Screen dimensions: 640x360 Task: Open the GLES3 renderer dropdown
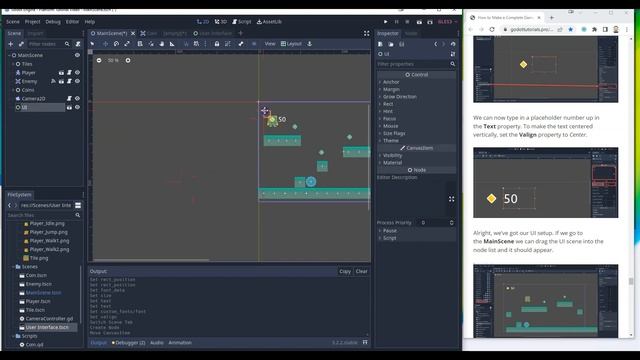(x=447, y=22)
